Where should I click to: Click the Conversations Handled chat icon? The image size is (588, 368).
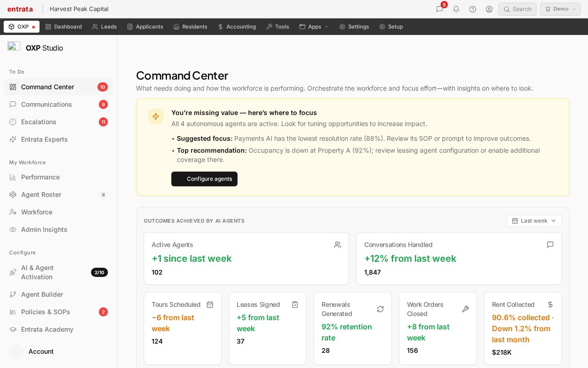(x=550, y=245)
